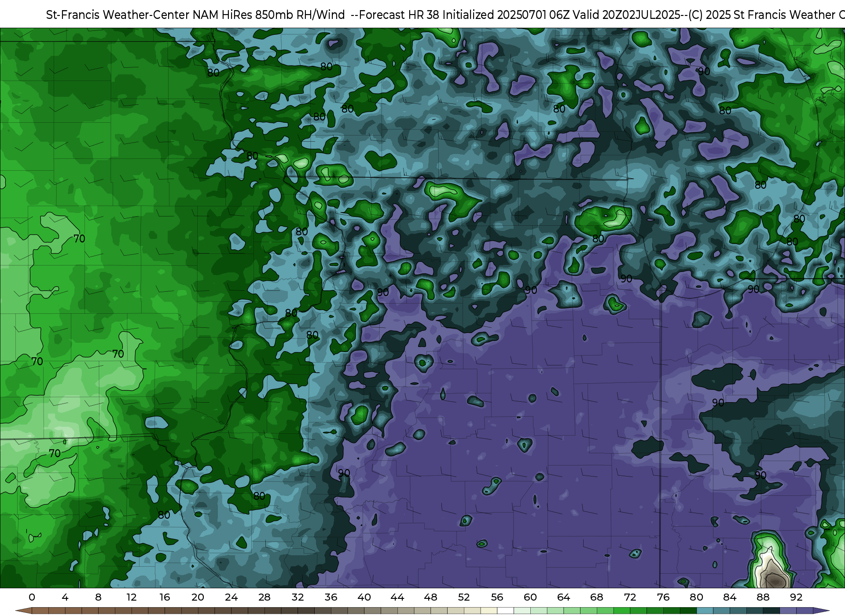This screenshot has height=616, width=845.
Task: Click the colorbar tick label "36"
Action: tap(331, 598)
